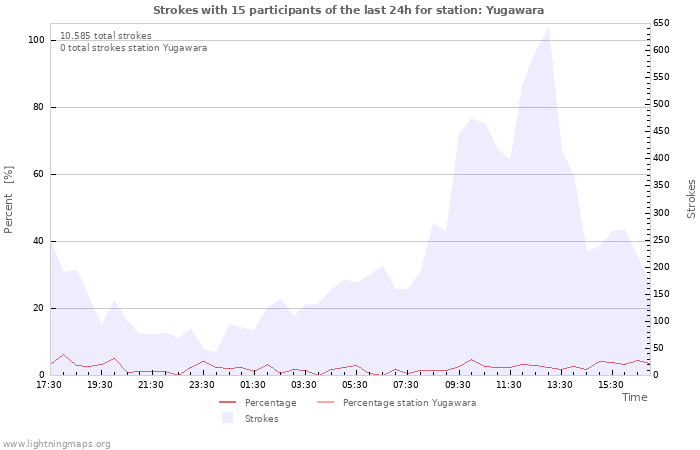Click the Time axis label
Screen dimensions: 700x450
click(x=634, y=397)
